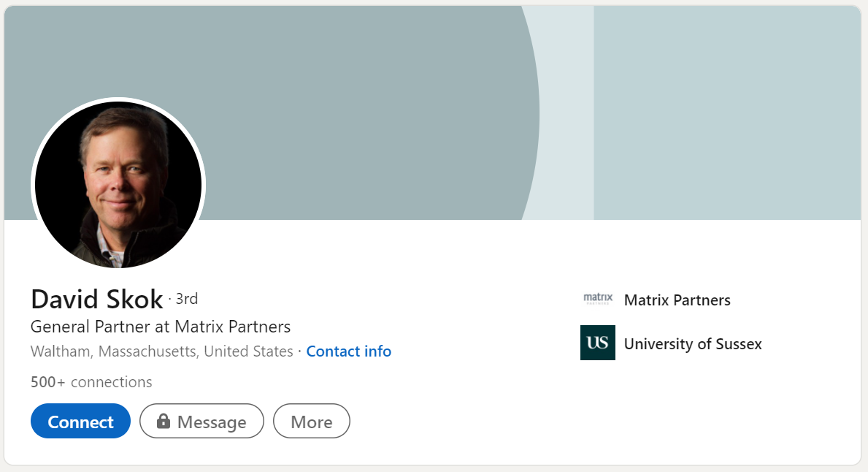Click the lock icon on the Message button
The width and height of the screenshot is (868, 472).
pos(164,421)
